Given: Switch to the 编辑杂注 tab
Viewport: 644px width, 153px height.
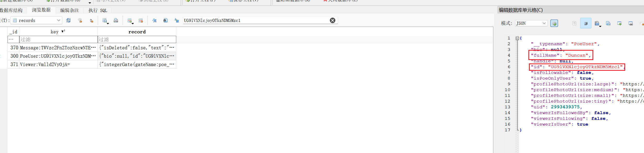Looking at the screenshot, I should (69, 10).
